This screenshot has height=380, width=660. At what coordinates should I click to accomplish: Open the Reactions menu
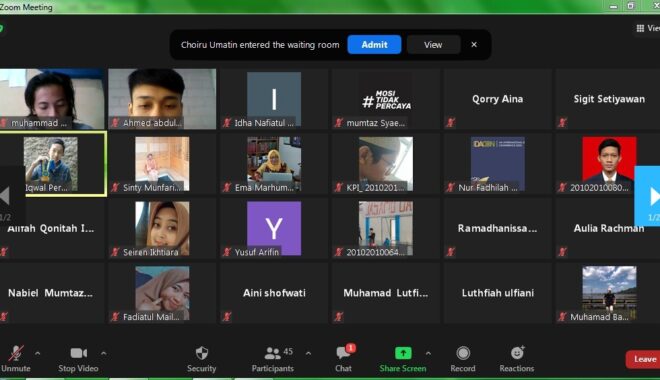(517, 359)
